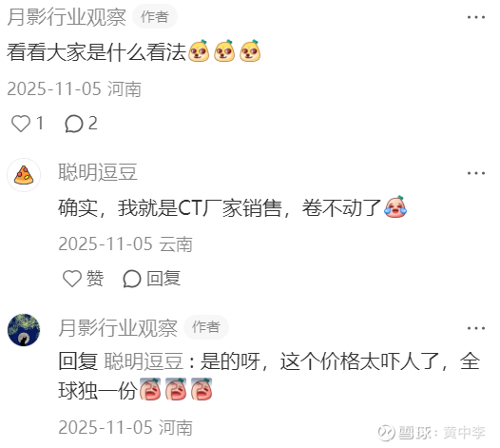Click the 2025-11-05 云南 timestamp

pyautogui.click(x=125, y=244)
